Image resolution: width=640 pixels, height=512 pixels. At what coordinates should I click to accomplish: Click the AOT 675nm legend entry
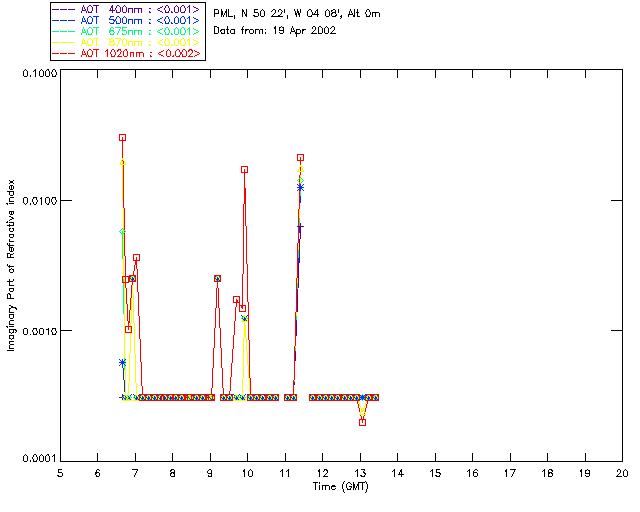[x=128, y=31]
